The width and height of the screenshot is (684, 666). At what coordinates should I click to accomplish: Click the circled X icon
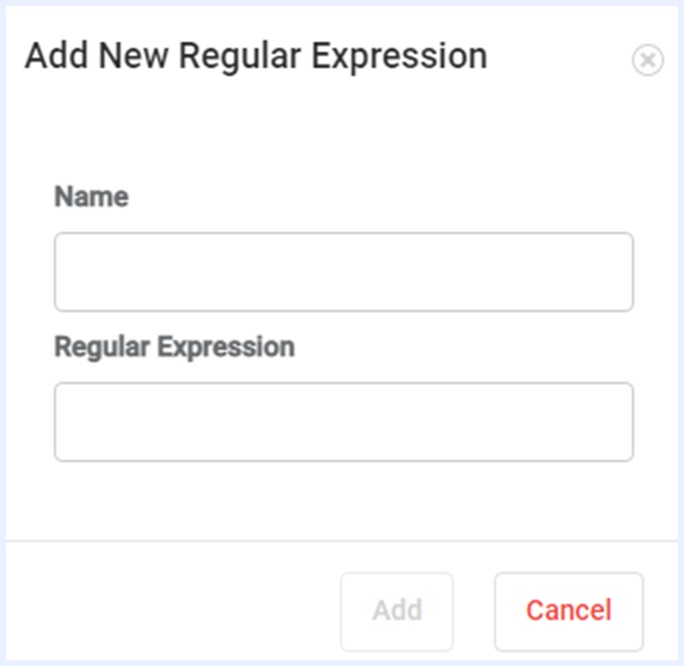pyautogui.click(x=647, y=61)
